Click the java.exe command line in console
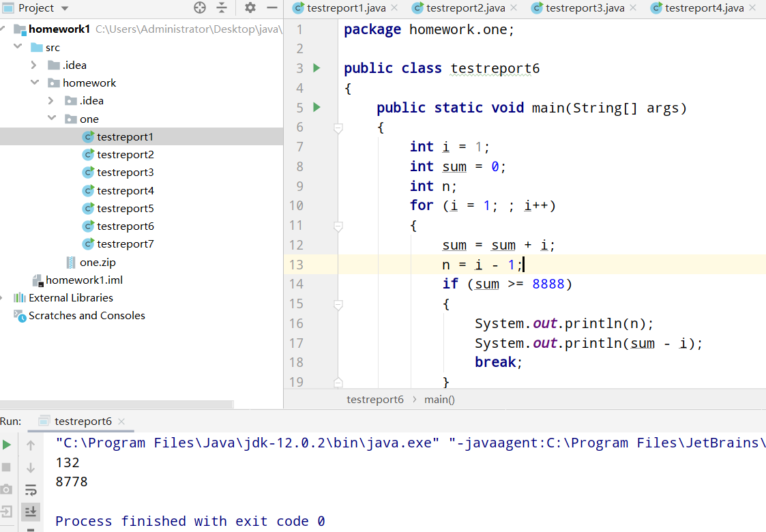This screenshot has width=766, height=532. 411,443
